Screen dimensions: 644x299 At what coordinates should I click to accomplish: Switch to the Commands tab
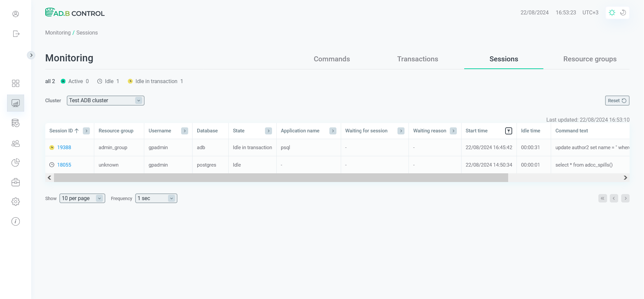(x=331, y=59)
